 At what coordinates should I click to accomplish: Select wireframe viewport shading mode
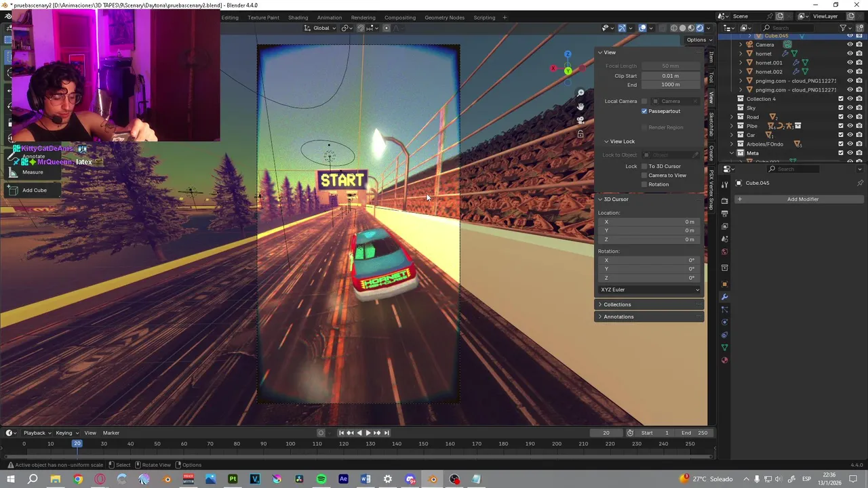click(673, 28)
